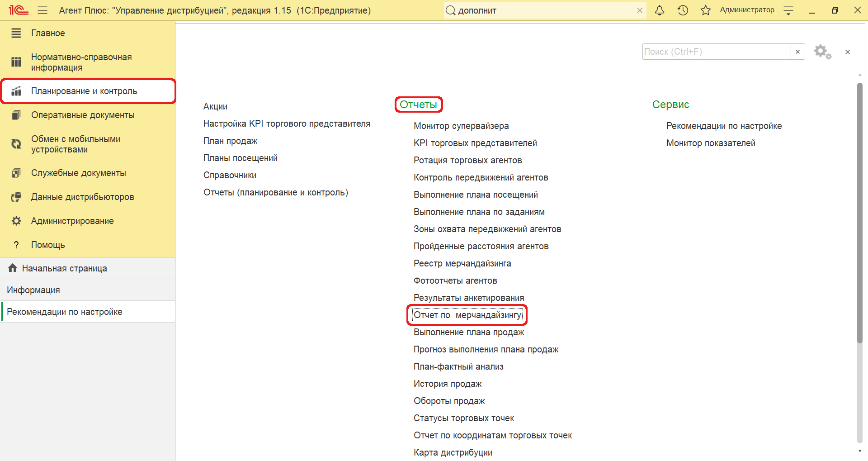Viewport: 868px width, 461px height.
Task: Open notifications bell icon
Action: coord(660,10)
